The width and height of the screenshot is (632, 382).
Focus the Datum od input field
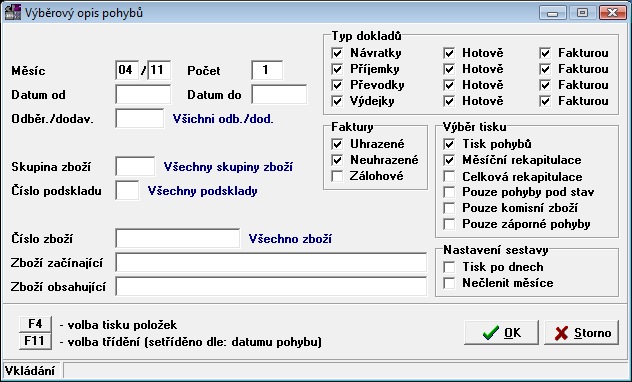143,94
